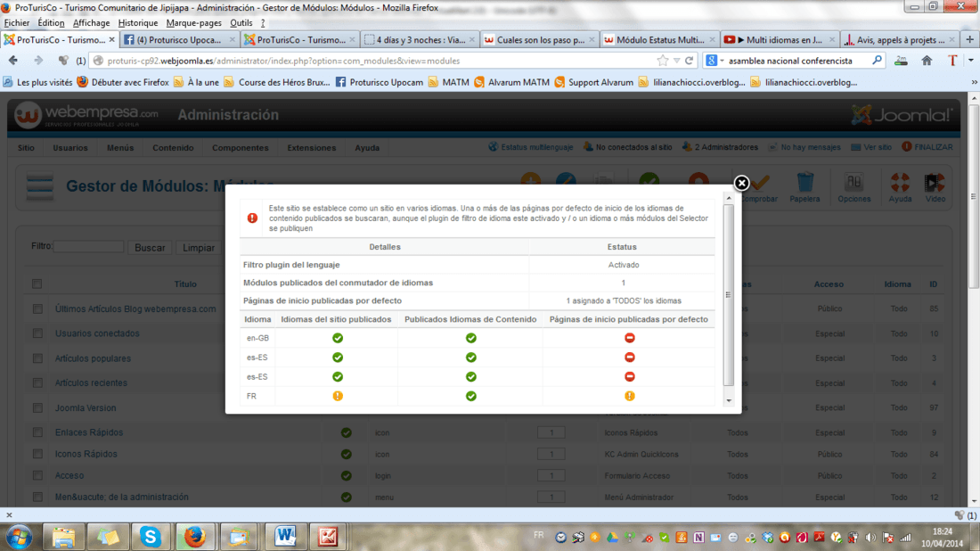Click the Filtro text input field
This screenshot has width=980, height=551.
point(88,246)
